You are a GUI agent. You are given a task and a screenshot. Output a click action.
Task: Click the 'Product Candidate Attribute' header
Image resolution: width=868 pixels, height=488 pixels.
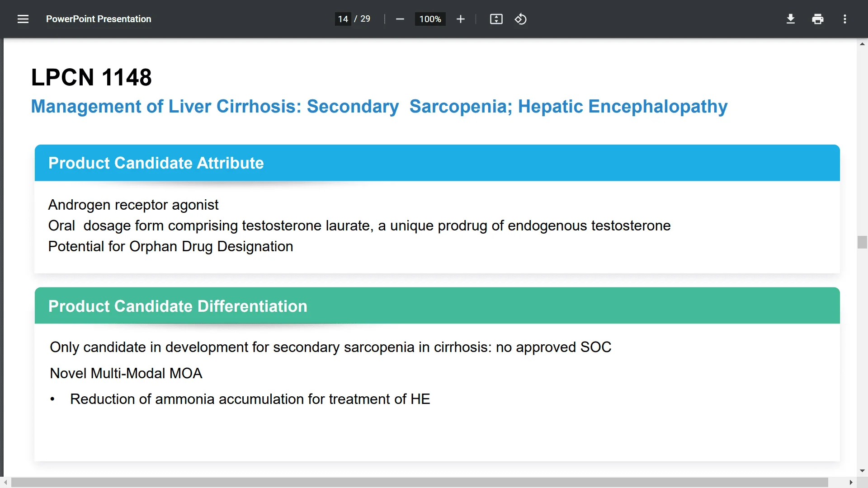(x=156, y=163)
